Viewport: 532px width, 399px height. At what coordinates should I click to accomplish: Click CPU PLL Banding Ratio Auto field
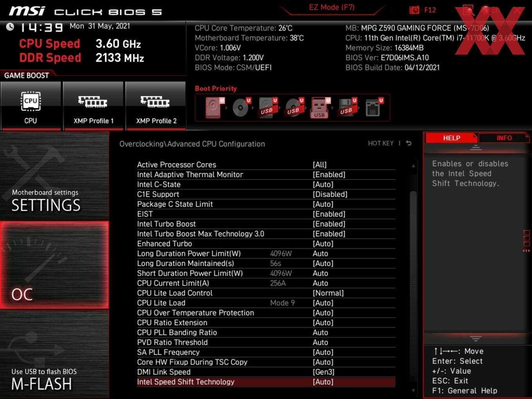coord(320,332)
